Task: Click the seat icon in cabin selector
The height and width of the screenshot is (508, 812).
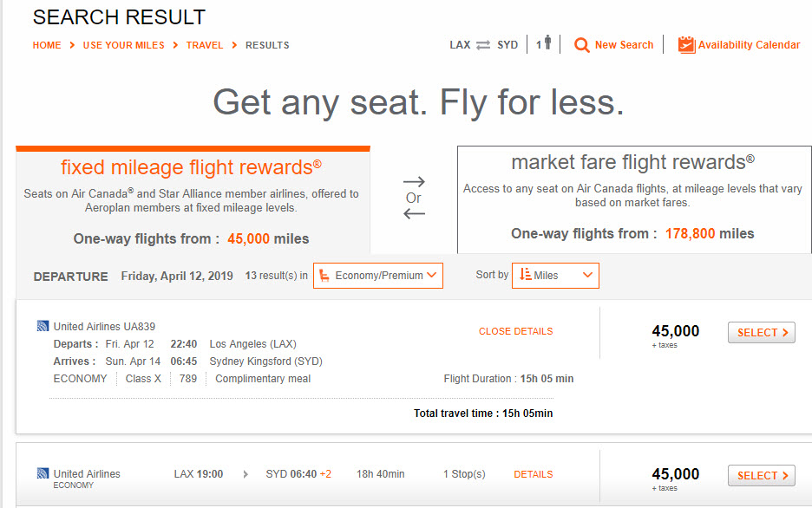Action: 324,275
